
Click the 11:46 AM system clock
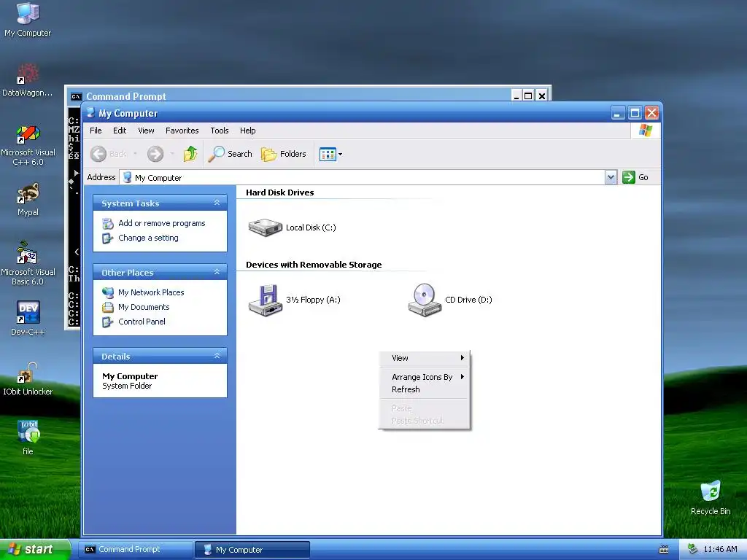[720, 550]
